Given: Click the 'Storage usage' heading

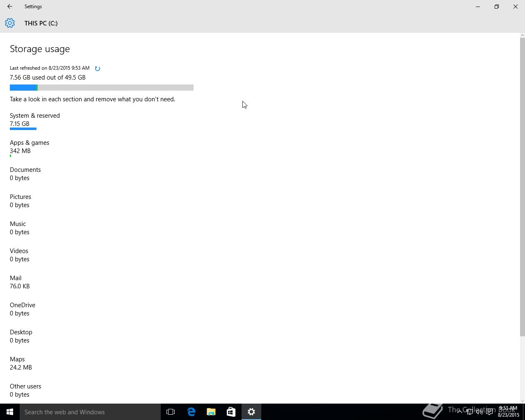Looking at the screenshot, I should pos(40,49).
